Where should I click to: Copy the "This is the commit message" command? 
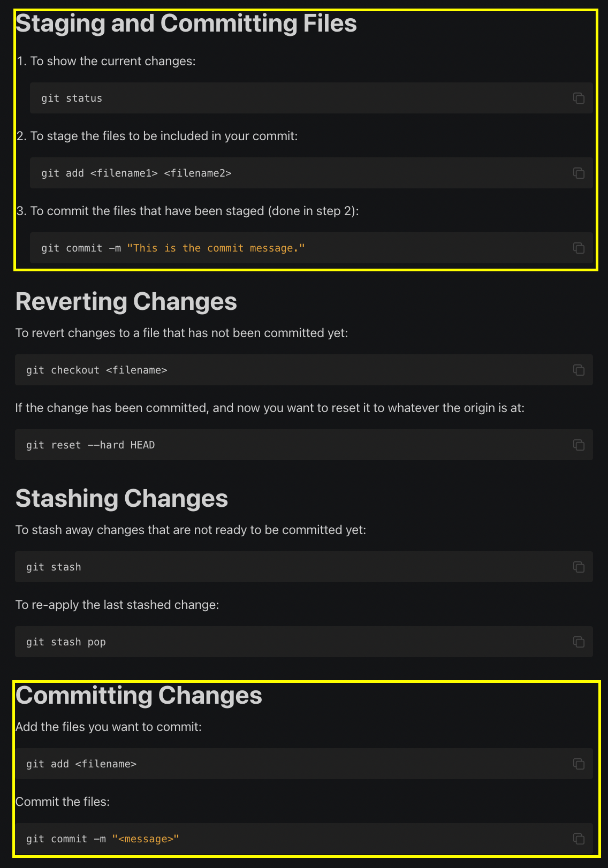[579, 248]
